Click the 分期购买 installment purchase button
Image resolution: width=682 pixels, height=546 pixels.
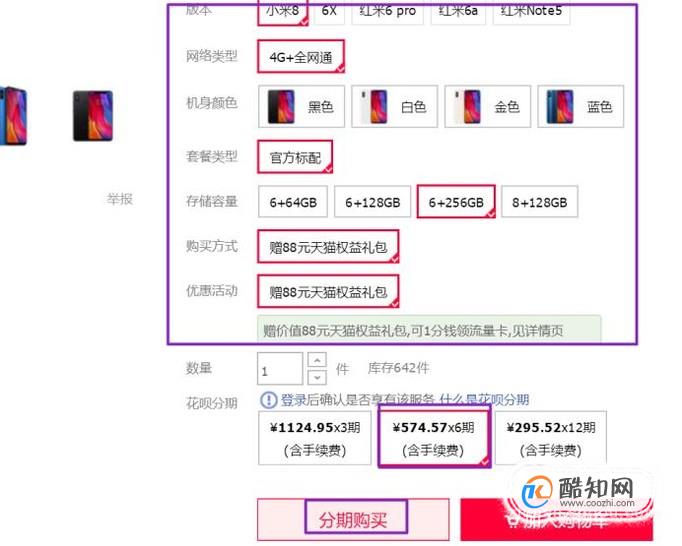(x=353, y=519)
